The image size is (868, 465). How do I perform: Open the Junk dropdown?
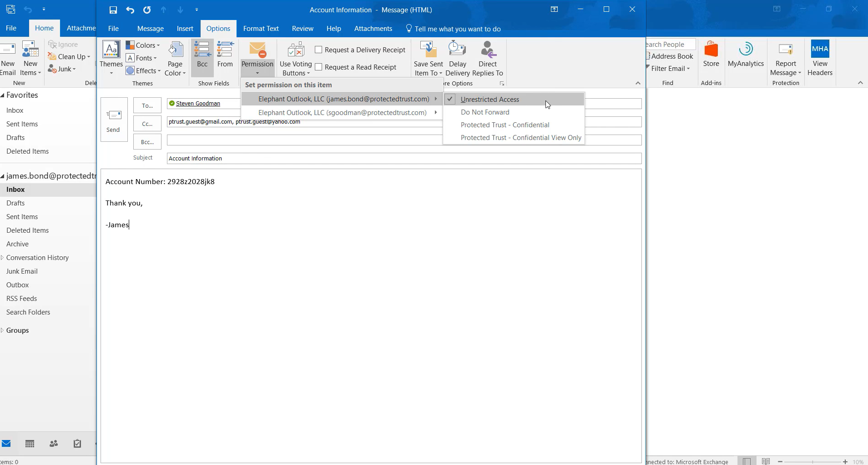click(62, 69)
